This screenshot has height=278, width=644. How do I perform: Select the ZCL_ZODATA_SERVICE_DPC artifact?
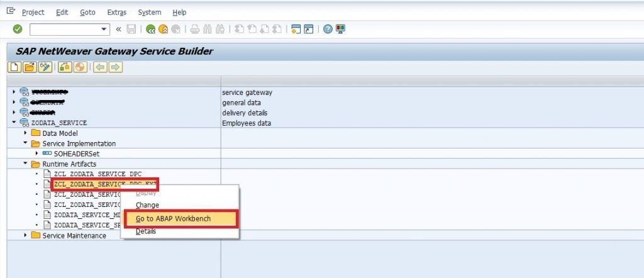(x=97, y=174)
